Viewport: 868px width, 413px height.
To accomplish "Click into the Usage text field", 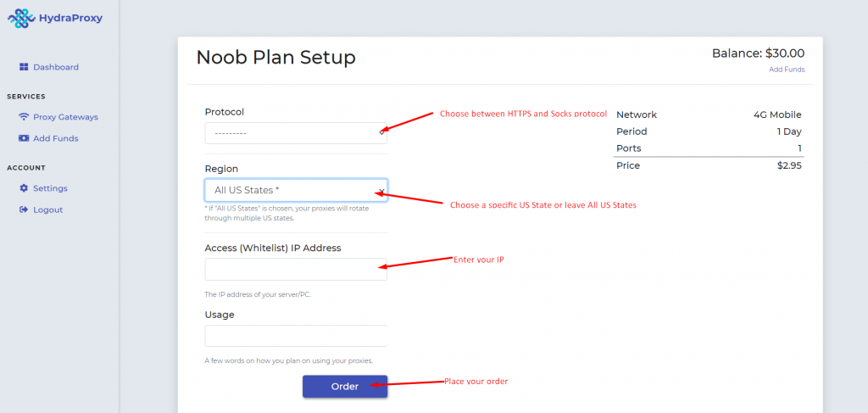I will pos(295,336).
